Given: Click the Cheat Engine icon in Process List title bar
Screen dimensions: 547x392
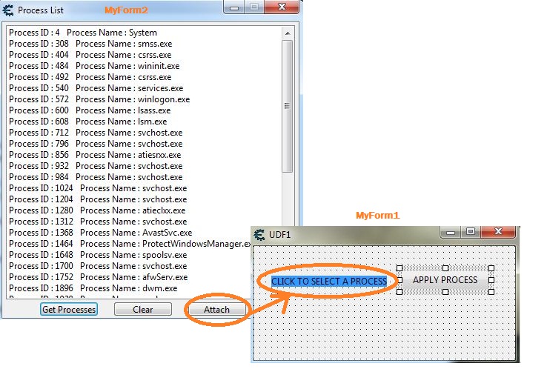Looking at the screenshot, I should point(8,10).
